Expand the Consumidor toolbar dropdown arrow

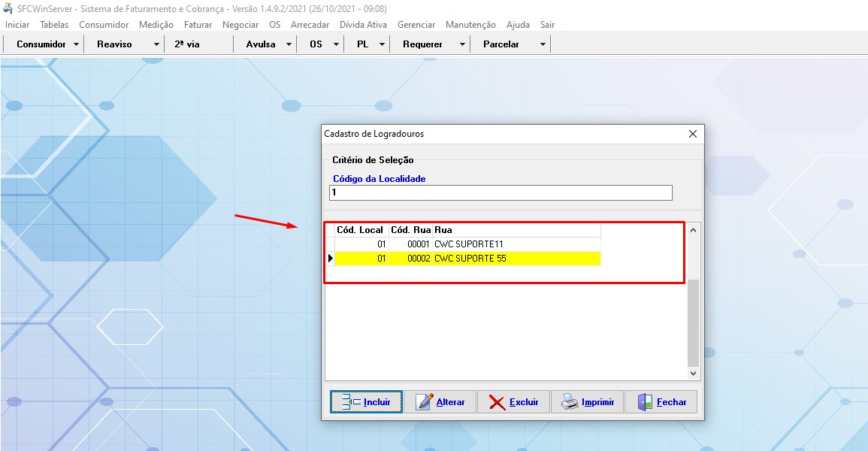coord(77,44)
